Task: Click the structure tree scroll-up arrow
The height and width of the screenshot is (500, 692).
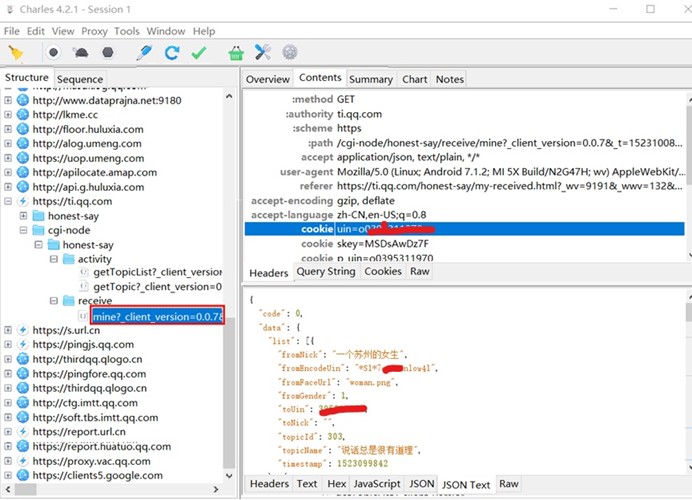Action: 229,96
